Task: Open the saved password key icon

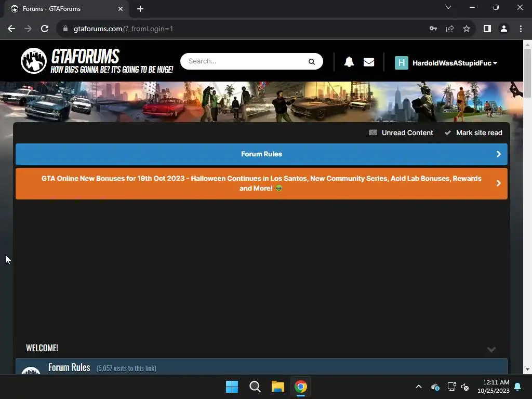Action: click(x=433, y=29)
